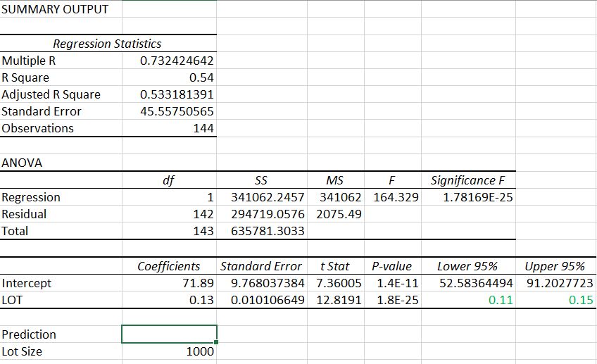This screenshot has width=597, height=364.
Task: Select the F column header
Action: [x=391, y=180]
